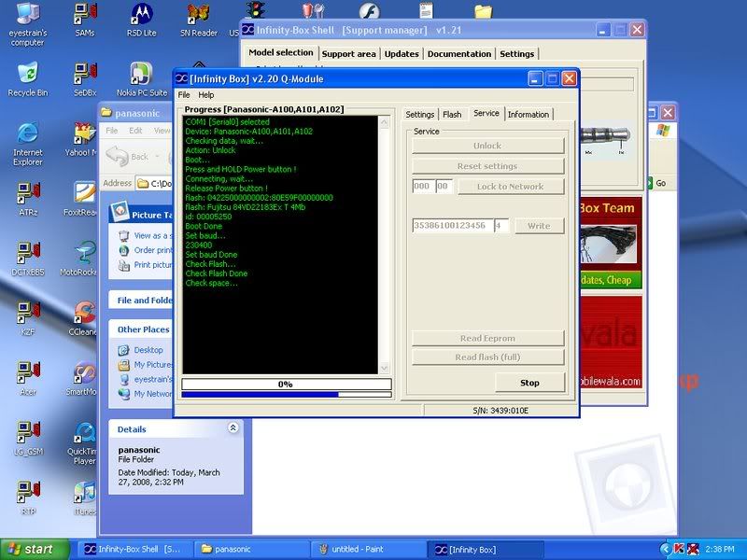
Task: Open the Help menu in Infinity Box
Action: coord(205,95)
